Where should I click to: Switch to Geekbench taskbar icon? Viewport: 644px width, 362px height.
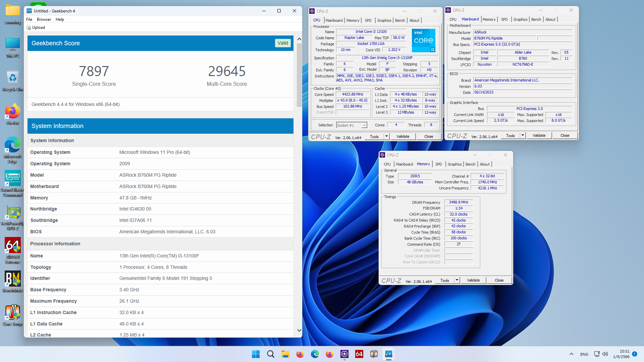(x=388, y=354)
